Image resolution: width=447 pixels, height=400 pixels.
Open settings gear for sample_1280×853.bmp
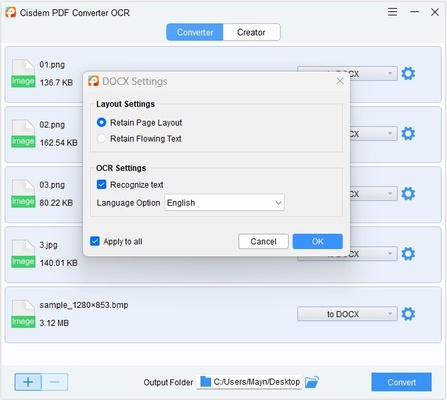[408, 314]
